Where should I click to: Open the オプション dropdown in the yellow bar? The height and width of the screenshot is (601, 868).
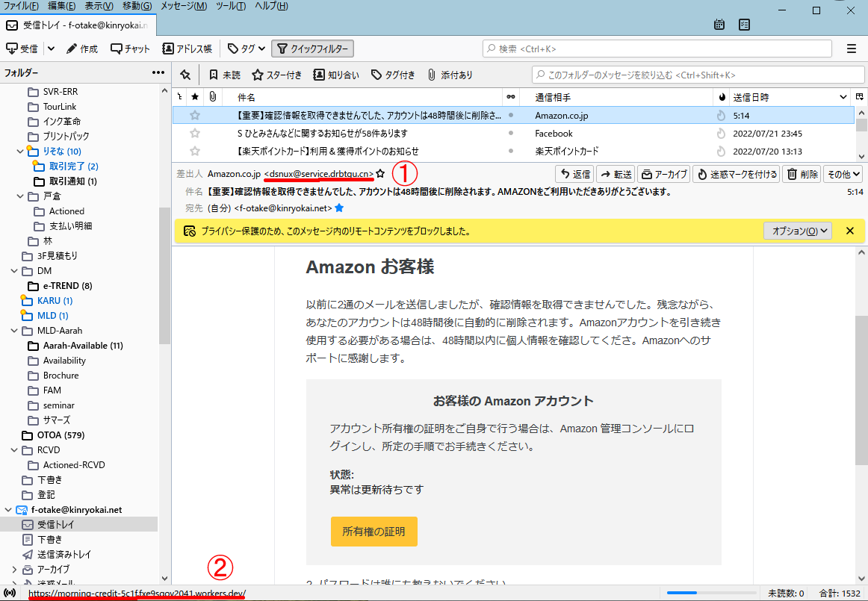coord(799,231)
